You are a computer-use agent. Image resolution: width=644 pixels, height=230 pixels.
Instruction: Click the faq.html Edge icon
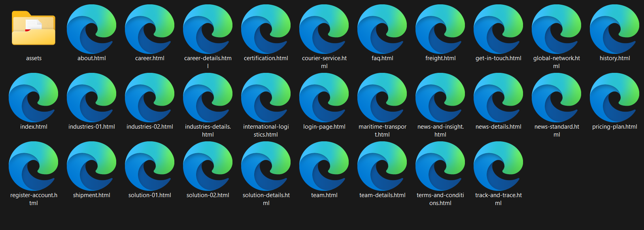(382, 29)
